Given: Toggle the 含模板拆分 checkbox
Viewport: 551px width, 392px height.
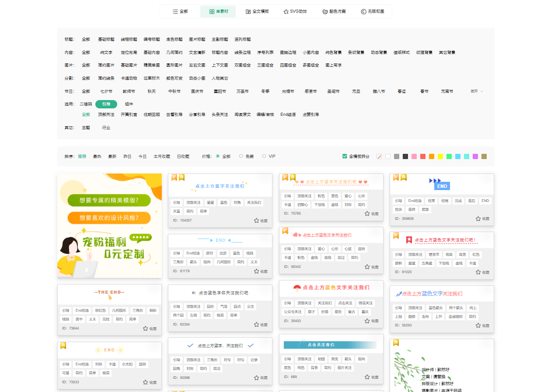Looking at the screenshot, I should pos(345,156).
